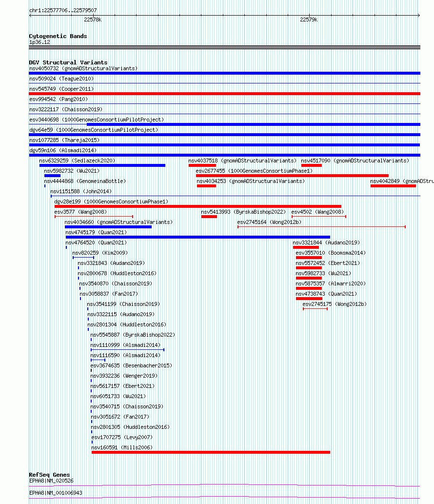434x504 pixels.
Task: Click the nsv4050732 (gnomADStructuralVariants) label
Action: pos(83,68)
